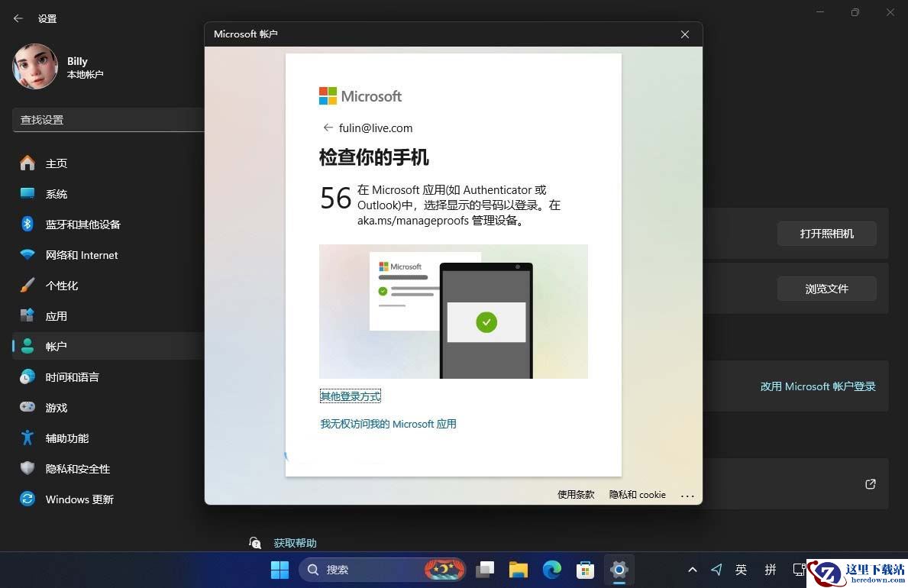Open the 获取帮助 help link
This screenshot has height=588, width=908.
tap(295, 543)
